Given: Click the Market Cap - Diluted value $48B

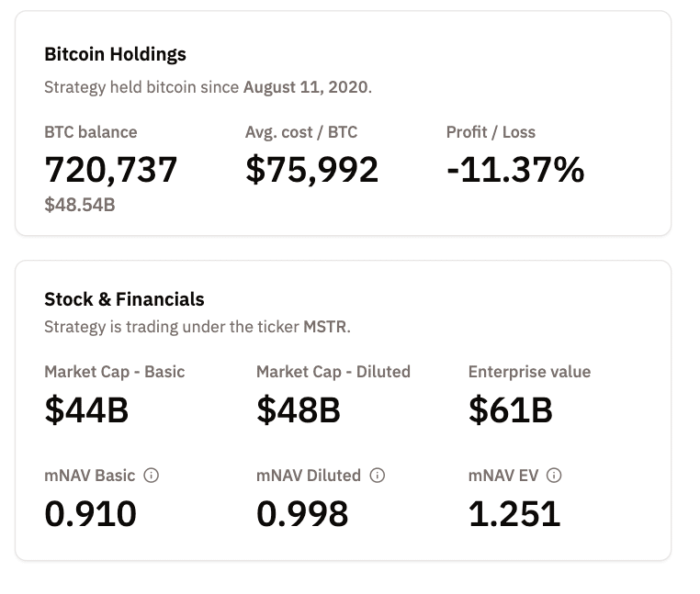Looking at the screenshot, I should (299, 409).
